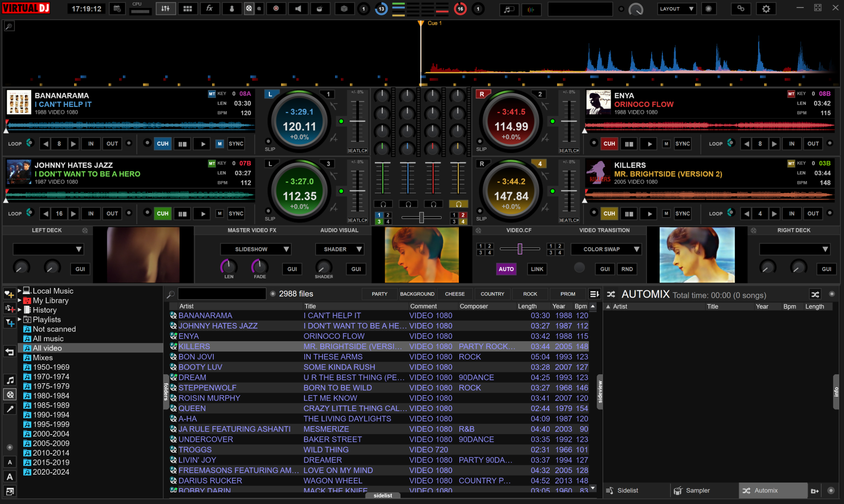Screen dimensions: 844x504
Task: Select the PARTY filter tab
Action: pyautogui.click(x=380, y=294)
